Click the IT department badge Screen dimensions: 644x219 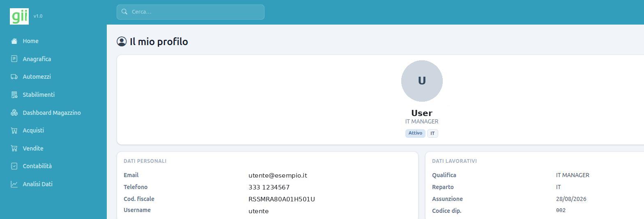(432, 133)
